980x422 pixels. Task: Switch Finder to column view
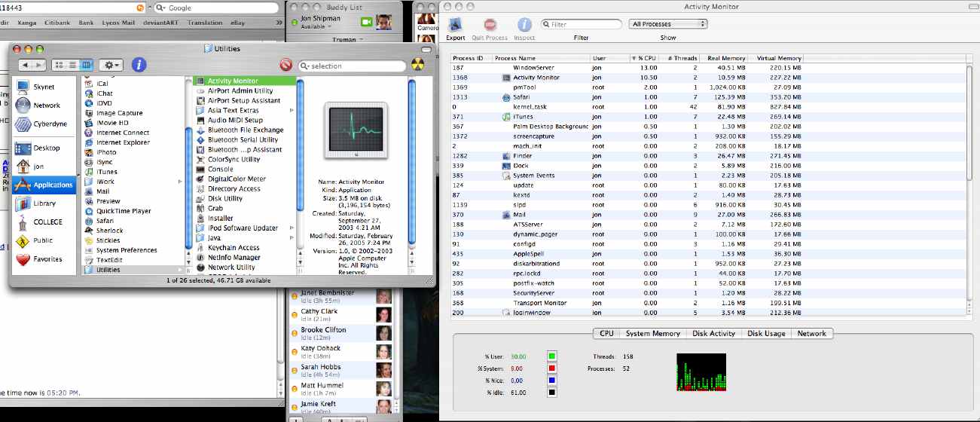pos(86,66)
